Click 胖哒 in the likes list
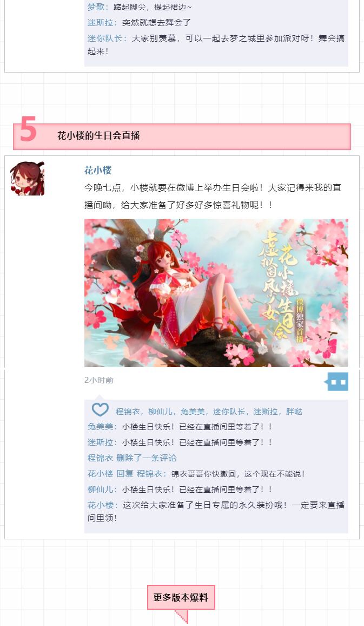 coord(294,412)
